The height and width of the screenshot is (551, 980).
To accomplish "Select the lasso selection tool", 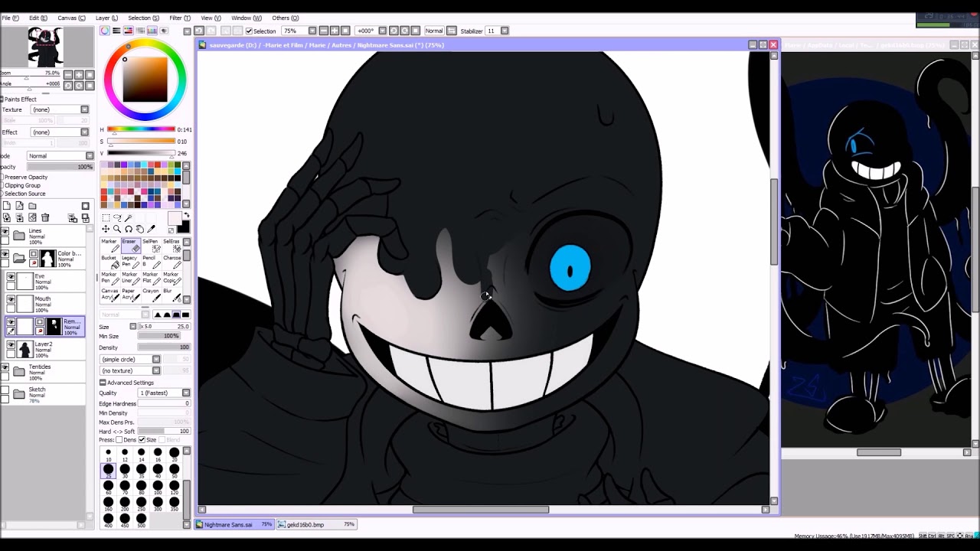I will (x=117, y=218).
